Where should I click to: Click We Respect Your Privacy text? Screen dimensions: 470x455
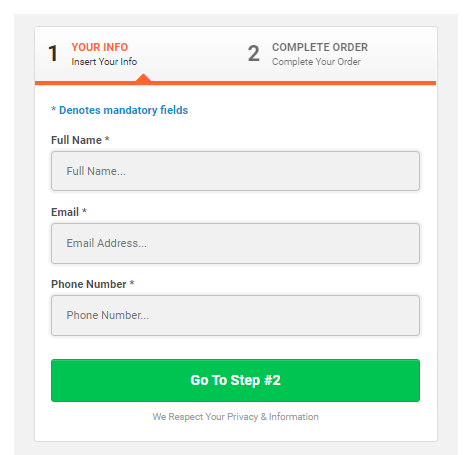pyautogui.click(x=235, y=417)
